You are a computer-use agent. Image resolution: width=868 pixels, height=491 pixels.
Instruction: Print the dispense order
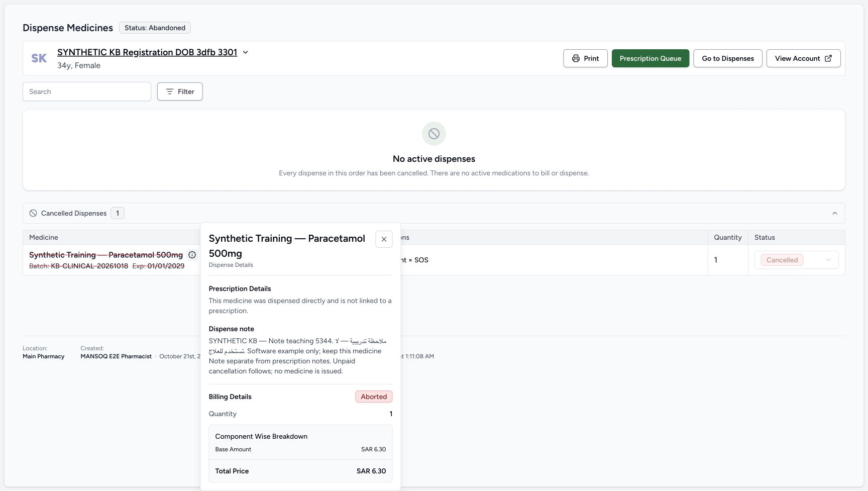point(585,58)
